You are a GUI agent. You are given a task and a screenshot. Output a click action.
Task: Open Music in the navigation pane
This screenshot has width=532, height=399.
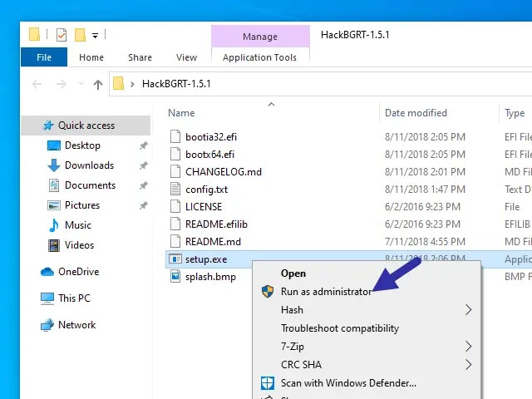tap(77, 225)
